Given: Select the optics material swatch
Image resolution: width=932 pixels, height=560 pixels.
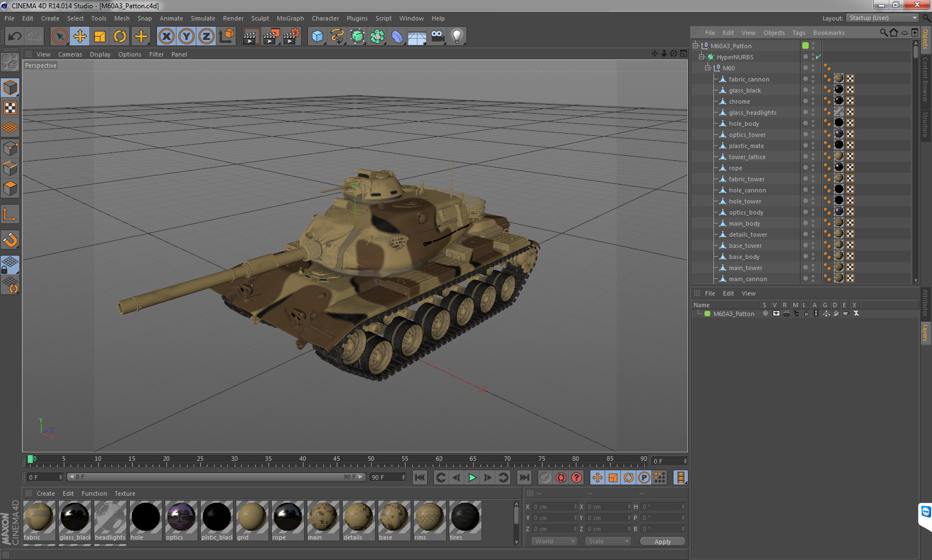Looking at the screenshot, I should pyautogui.click(x=181, y=521).
